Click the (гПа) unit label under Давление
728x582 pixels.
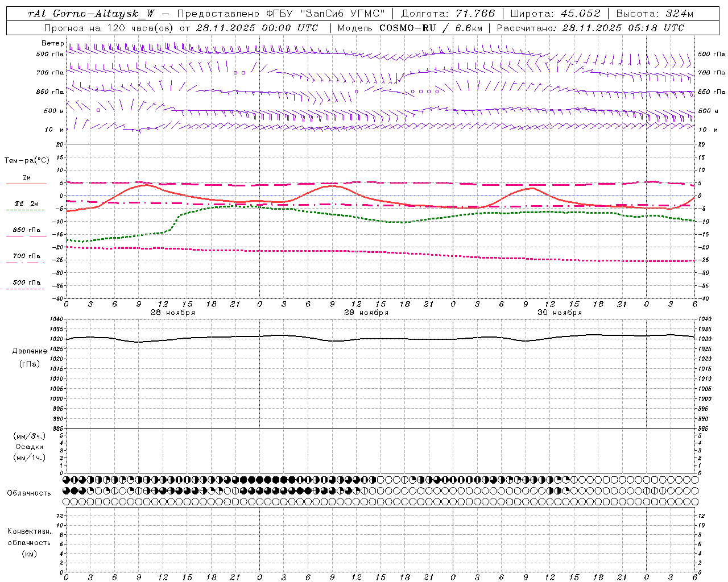click(30, 364)
